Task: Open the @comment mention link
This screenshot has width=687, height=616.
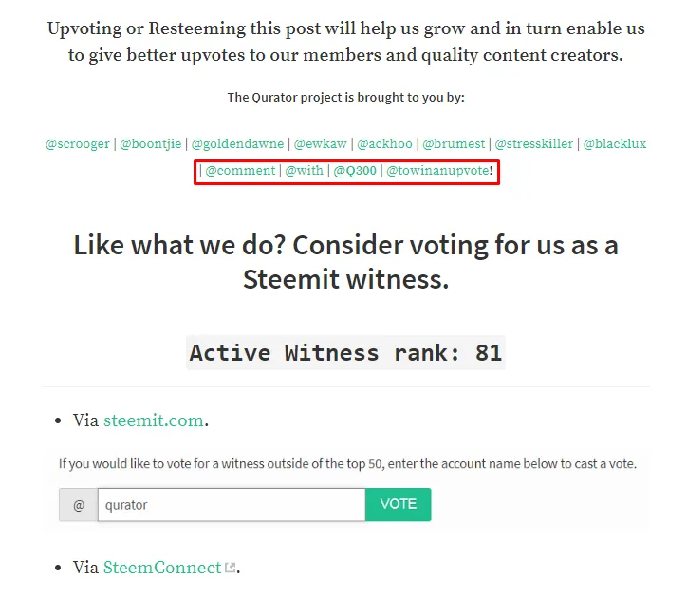Action: pyautogui.click(x=240, y=171)
